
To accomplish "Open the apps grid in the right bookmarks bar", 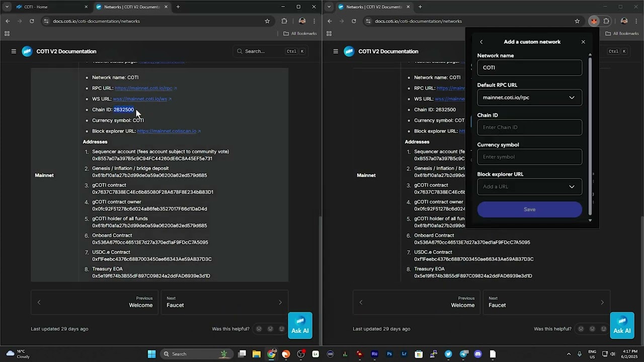I will coord(329,34).
